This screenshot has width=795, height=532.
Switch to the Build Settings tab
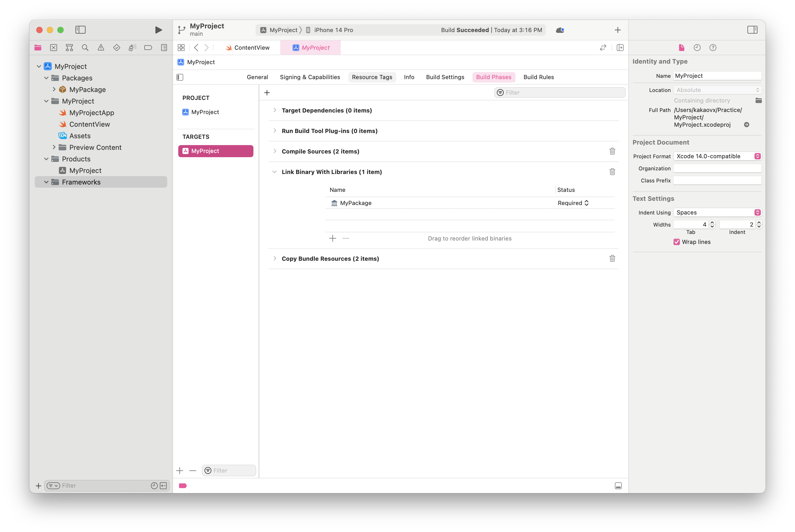[x=445, y=77]
